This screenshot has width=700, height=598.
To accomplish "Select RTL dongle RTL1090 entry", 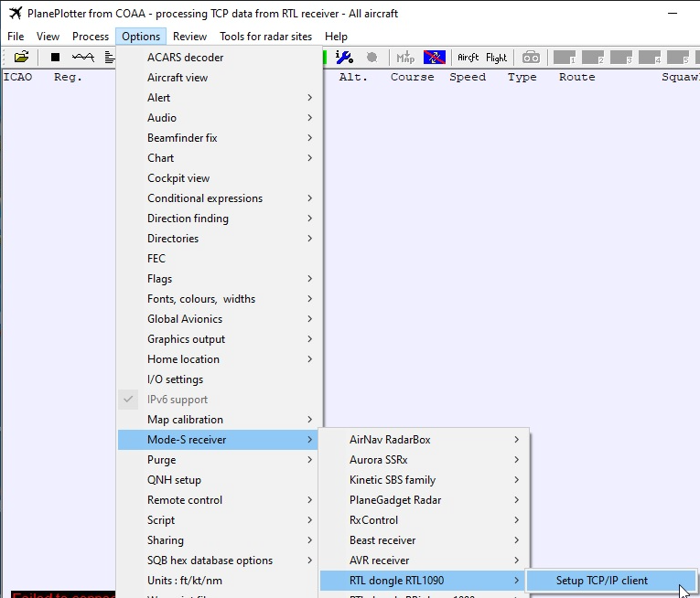I will click(424, 580).
